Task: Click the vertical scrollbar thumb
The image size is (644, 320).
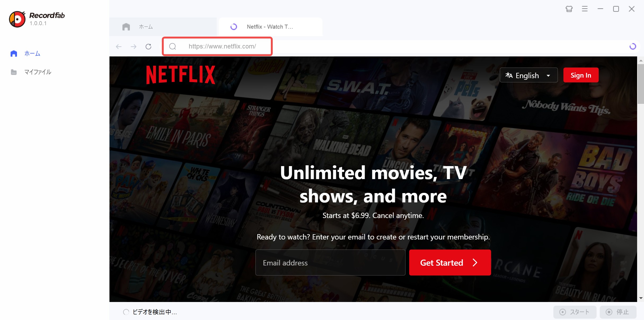Action: point(641,84)
